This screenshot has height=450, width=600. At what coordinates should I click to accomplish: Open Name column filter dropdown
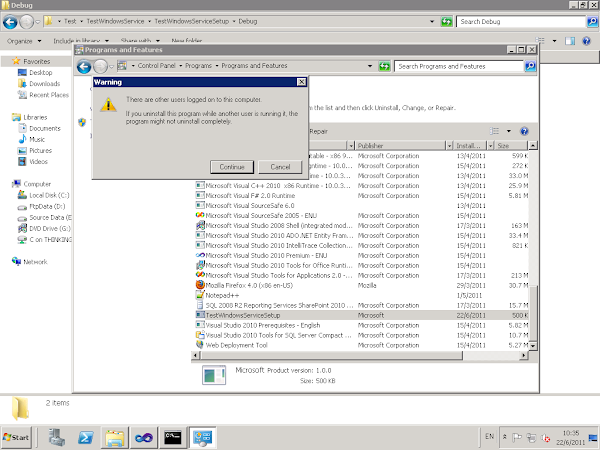pos(351,145)
